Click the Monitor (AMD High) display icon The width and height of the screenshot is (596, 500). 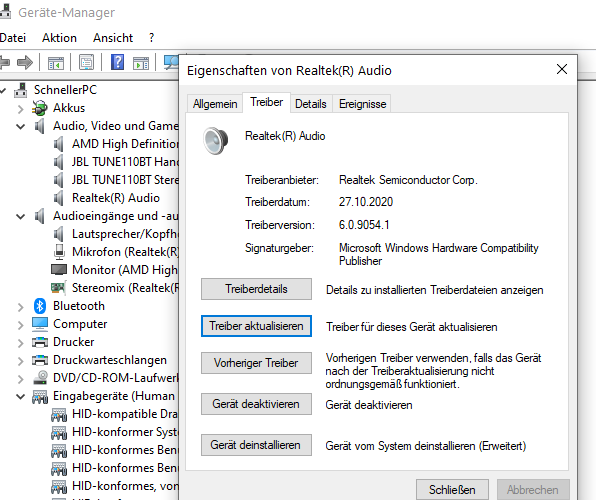(x=59, y=270)
